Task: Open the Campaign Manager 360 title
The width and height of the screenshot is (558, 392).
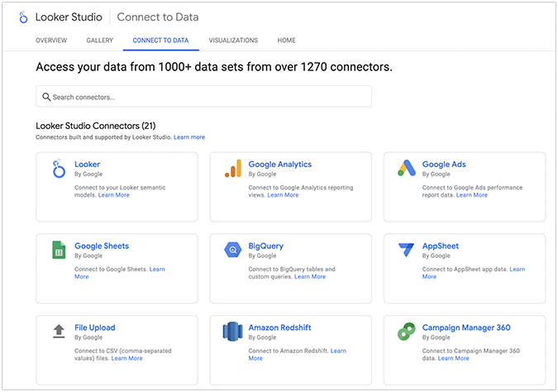Action: (466, 327)
